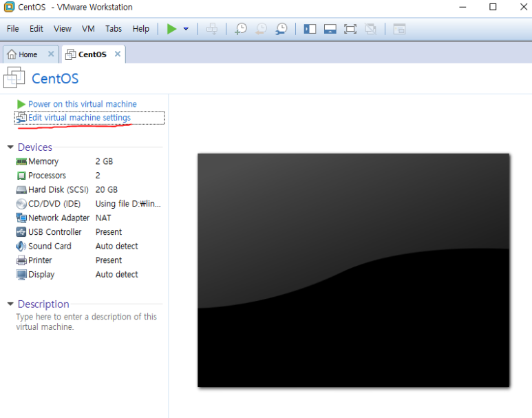Click the CentOS title heading
This screenshot has height=418, width=532.
click(55, 79)
